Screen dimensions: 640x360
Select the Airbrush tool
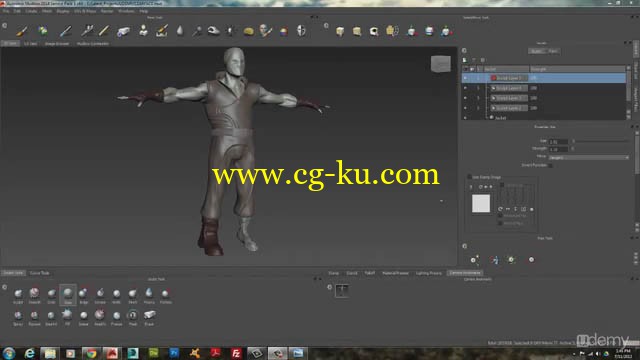pyautogui.click(x=87, y=31)
